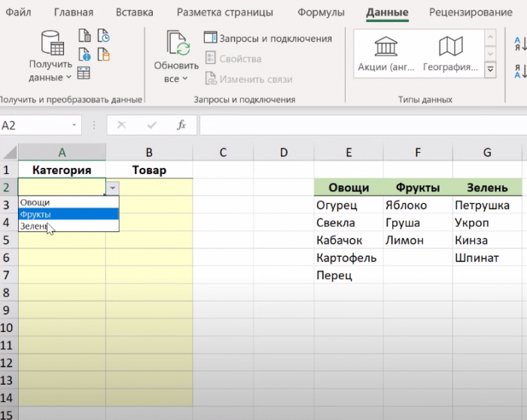Click the Select All corner triangle
Viewport: 527px width, 420px height.
(10, 153)
